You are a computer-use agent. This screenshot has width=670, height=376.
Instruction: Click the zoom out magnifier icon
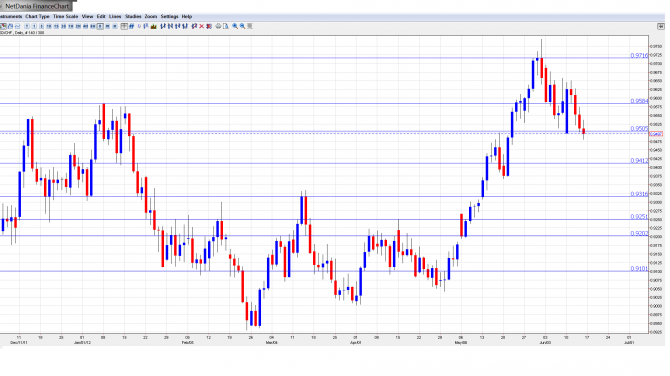[242, 26]
